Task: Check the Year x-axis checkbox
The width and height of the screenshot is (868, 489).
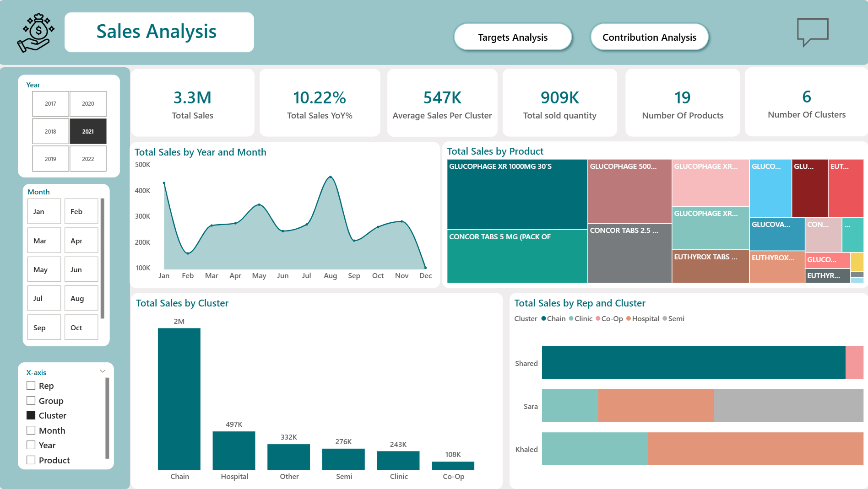Action: (31, 445)
